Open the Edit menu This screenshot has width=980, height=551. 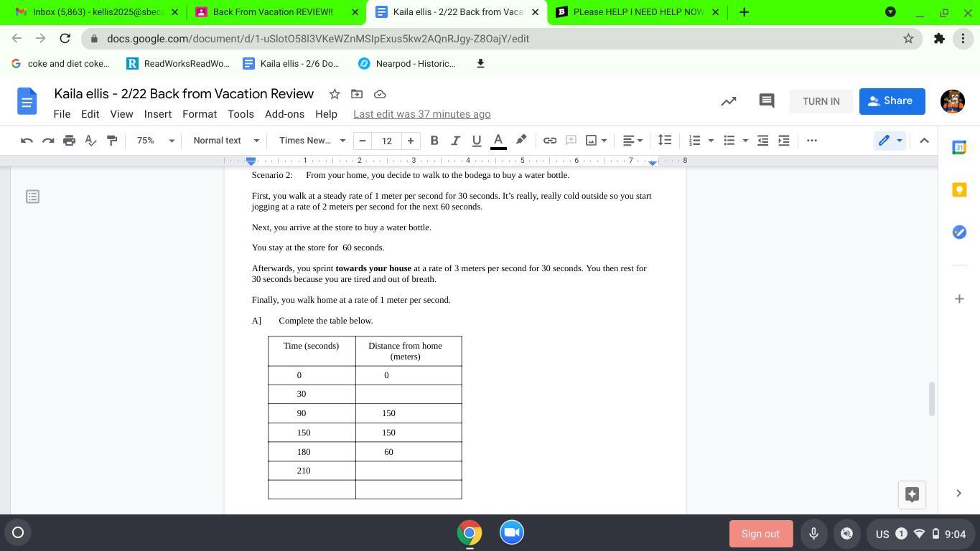90,114
